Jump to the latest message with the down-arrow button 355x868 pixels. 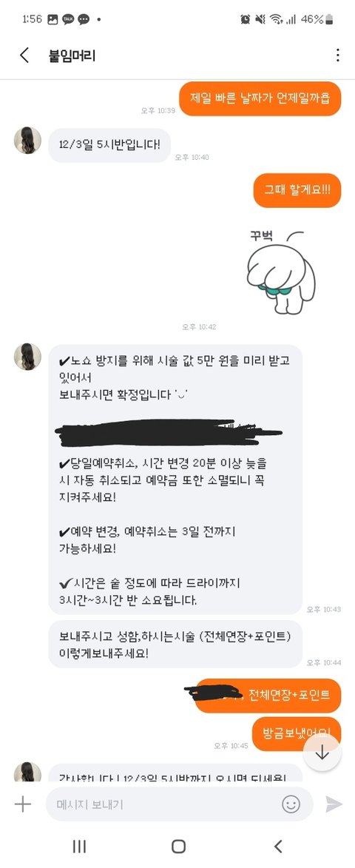[322, 753]
